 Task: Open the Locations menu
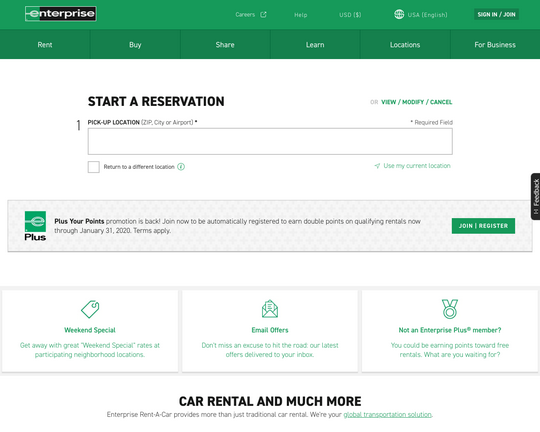pos(405,44)
